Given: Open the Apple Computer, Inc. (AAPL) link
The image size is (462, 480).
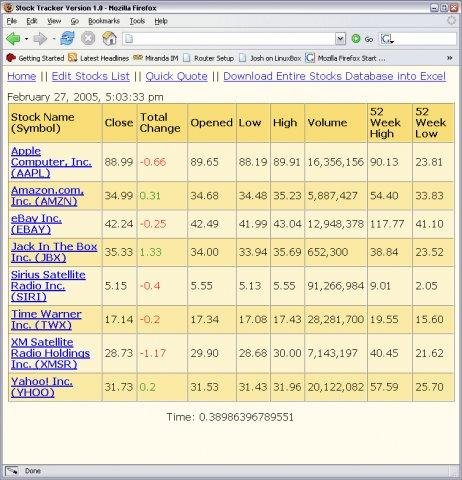Looking at the screenshot, I should point(51,162).
